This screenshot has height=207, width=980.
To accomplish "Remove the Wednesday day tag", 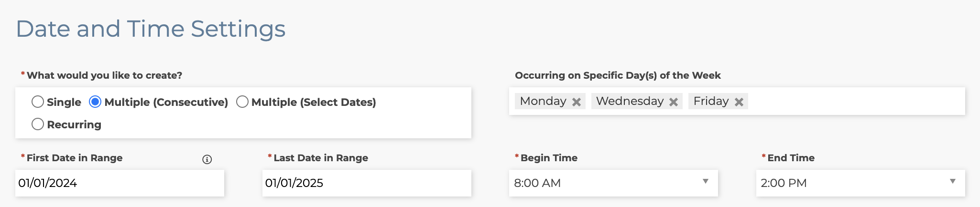I will [x=674, y=102].
